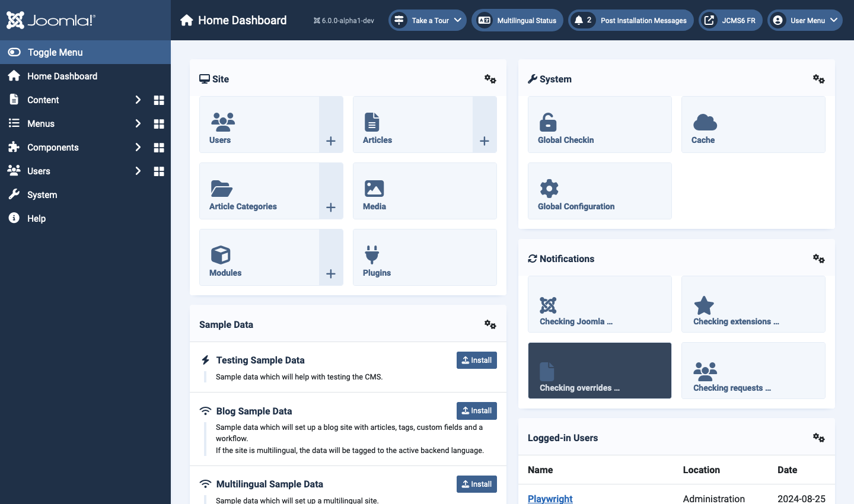Click the Location column header
The width and height of the screenshot is (854, 504).
tap(702, 470)
